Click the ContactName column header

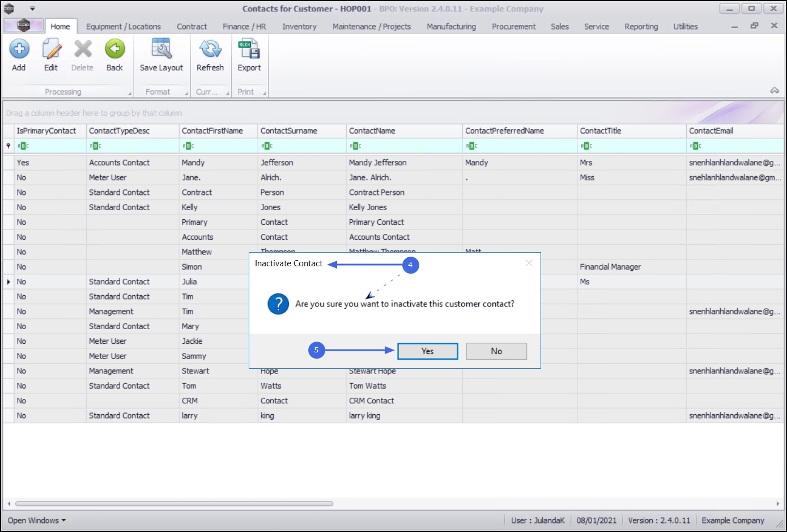(405, 131)
